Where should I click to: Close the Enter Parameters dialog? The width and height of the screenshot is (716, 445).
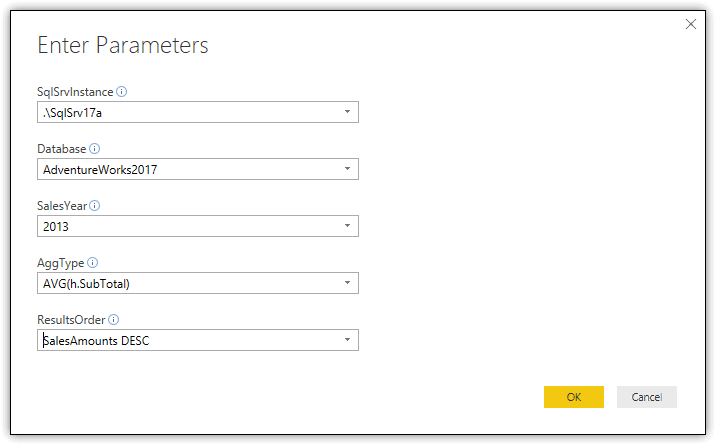click(x=690, y=24)
